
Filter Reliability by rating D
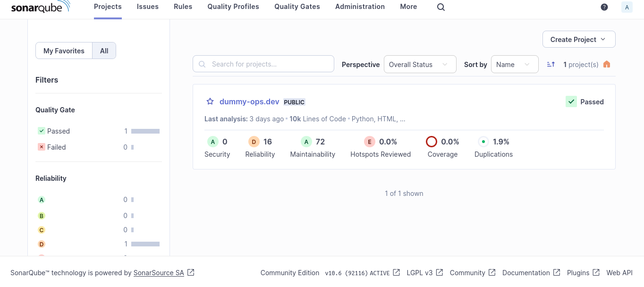(x=99, y=244)
